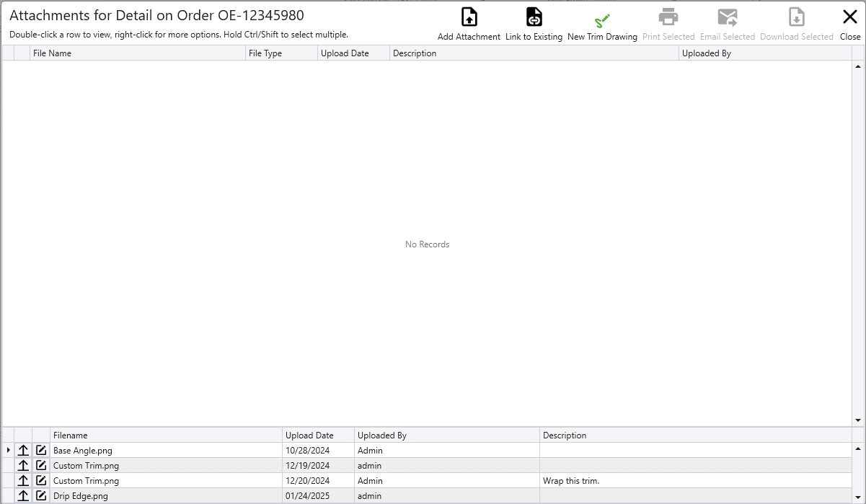The width and height of the screenshot is (866, 504).
Task: Select Custom Trim.png uploaded 12/20/2024
Action: click(166, 481)
